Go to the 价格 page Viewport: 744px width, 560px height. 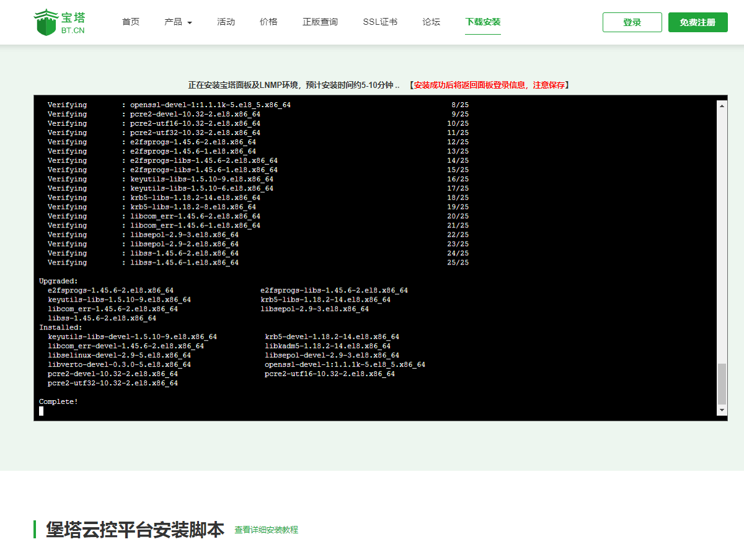[268, 22]
